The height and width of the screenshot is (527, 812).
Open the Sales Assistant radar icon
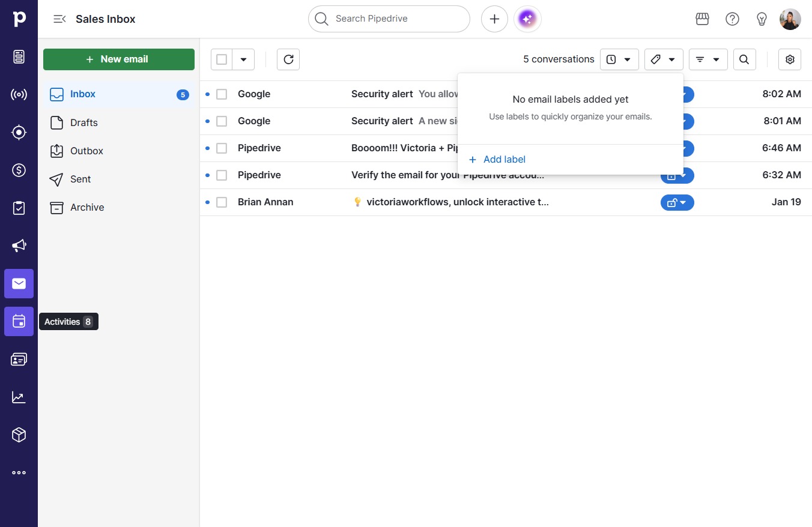[x=19, y=95]
